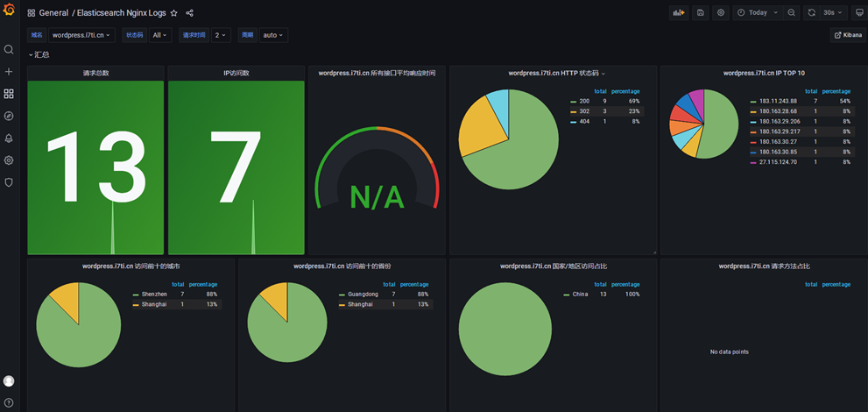Viewport: 868px width, 412px height.
Task: Click the zoom out time range icon
Action: point(792,13)
